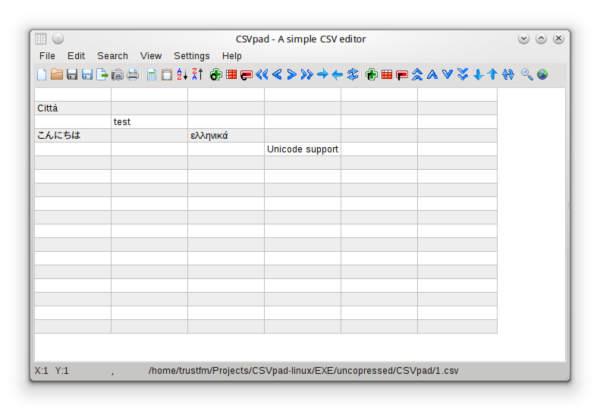The height and width of the screenshot is (411, 600).
Task: Move row to bottom double down chevron
Action: coord(463,74)
